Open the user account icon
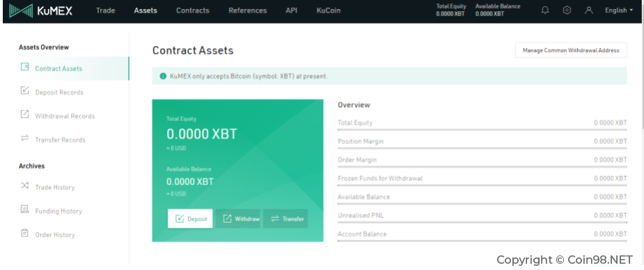 (588, 10)
